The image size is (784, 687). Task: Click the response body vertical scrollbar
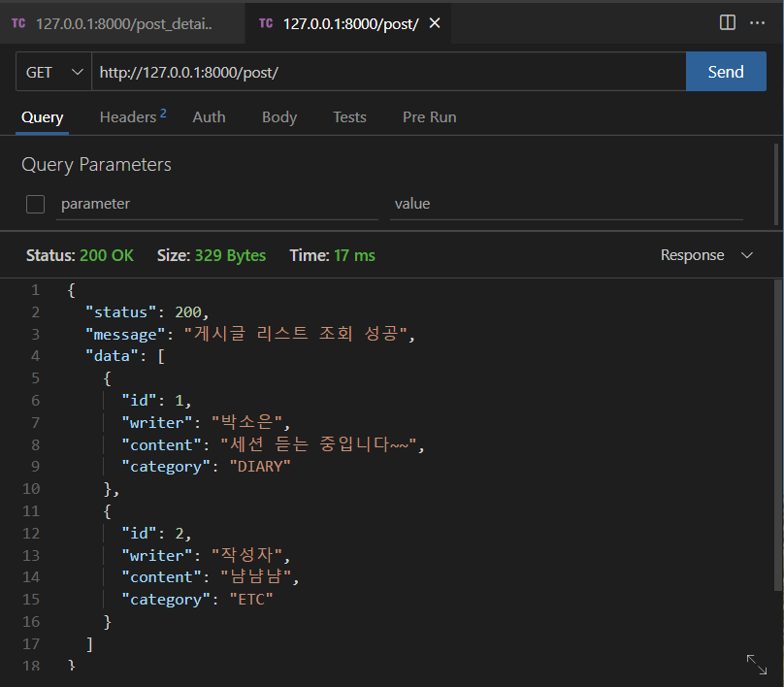click(x=776, y=435)
